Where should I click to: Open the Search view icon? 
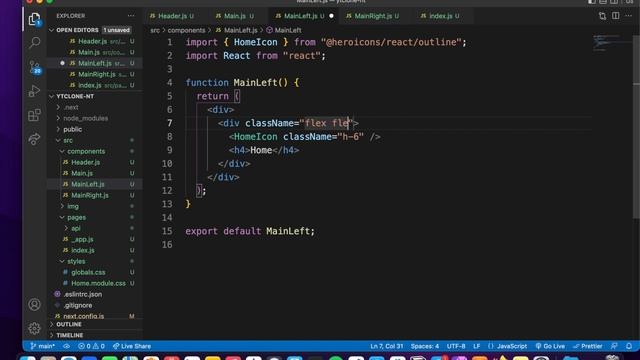click(35, 42)
